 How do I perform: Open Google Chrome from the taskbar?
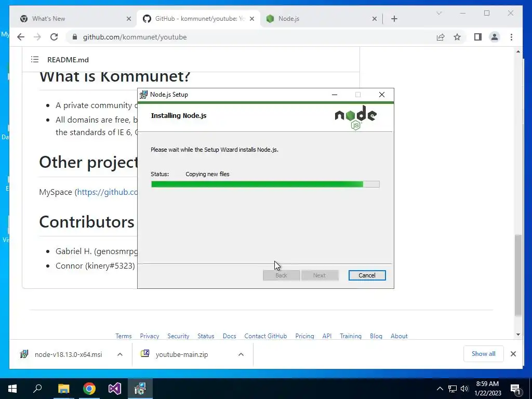click(89, 389)
